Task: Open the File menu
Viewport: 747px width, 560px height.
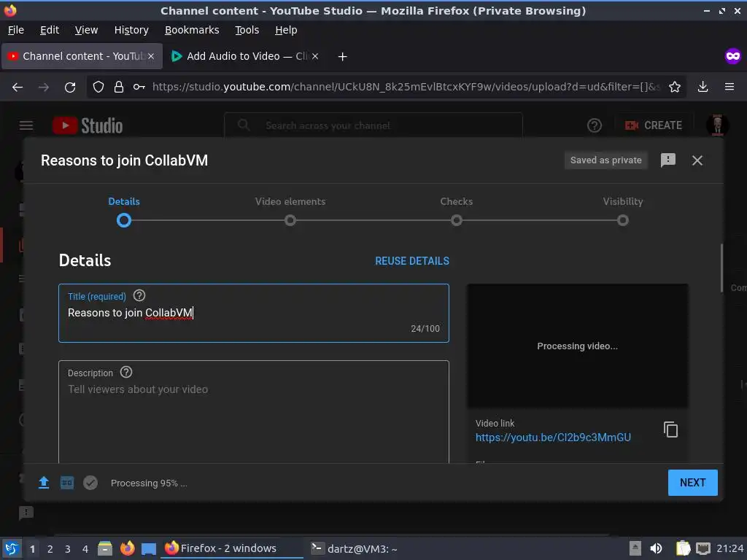Action: (16, 30)
